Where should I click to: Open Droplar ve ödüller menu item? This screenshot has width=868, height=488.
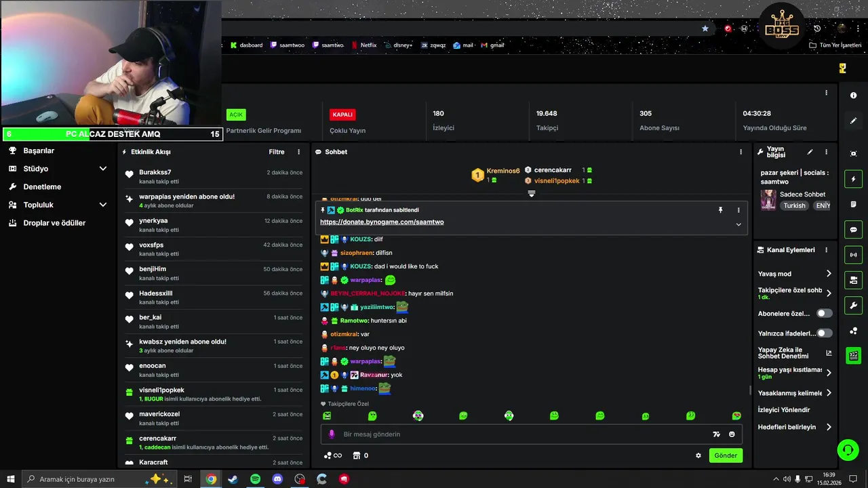54,222
